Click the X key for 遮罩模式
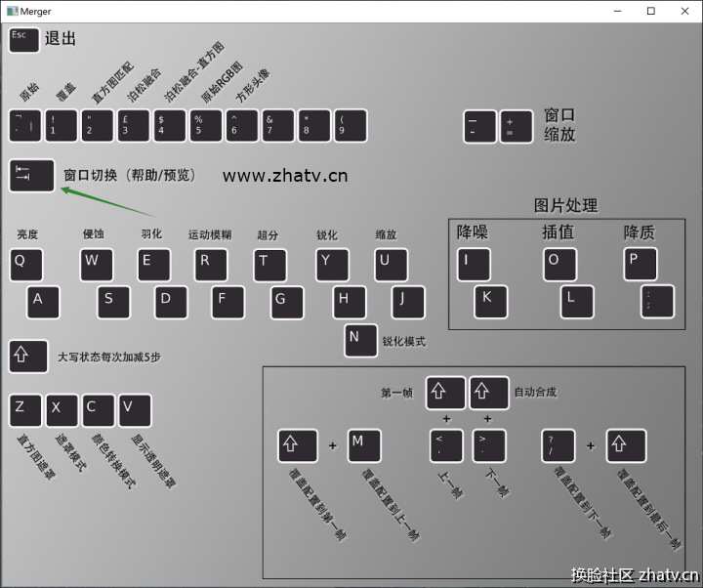This screenshot has height=588, width=703. coord(62,410)
